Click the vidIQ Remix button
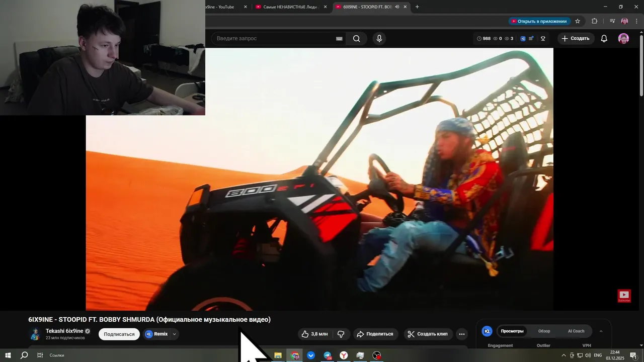This screenshot has width=644, height=362. point(156,334)
